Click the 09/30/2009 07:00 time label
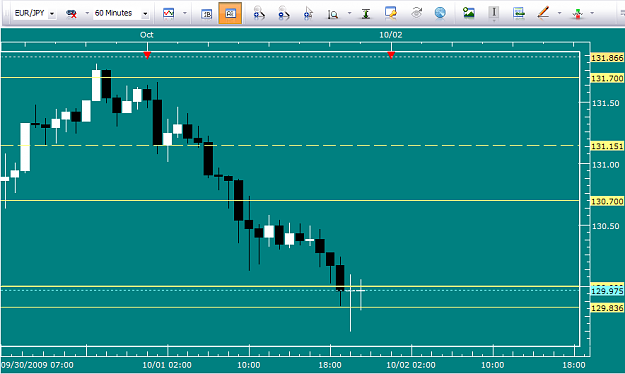This screenshot has width=625, height=374. coord(37,365)
